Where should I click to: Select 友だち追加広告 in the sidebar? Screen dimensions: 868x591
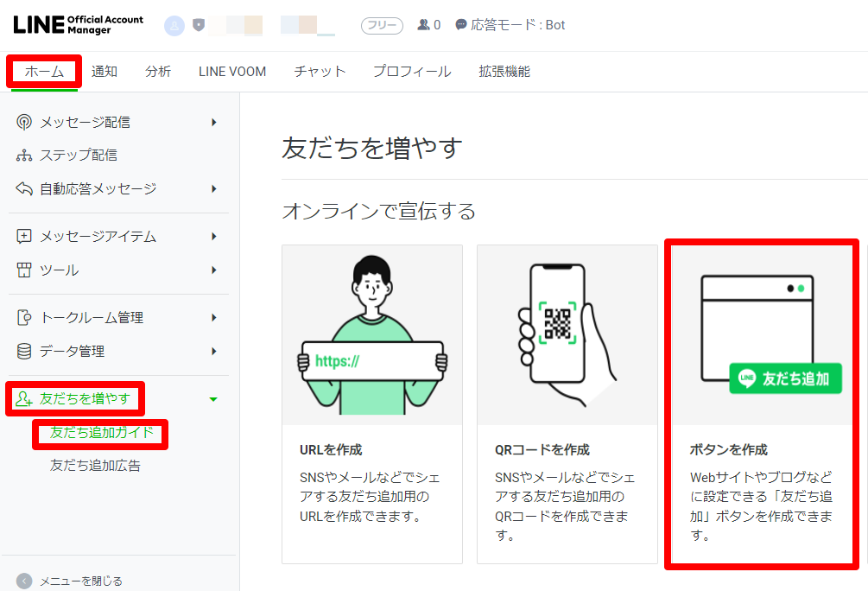tap(98, 466)
